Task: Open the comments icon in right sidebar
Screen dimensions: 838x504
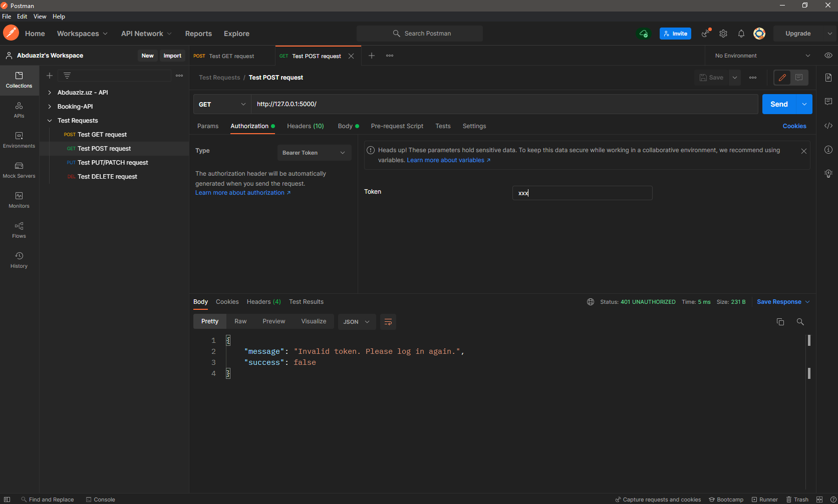Action: [x=828, y=102]
